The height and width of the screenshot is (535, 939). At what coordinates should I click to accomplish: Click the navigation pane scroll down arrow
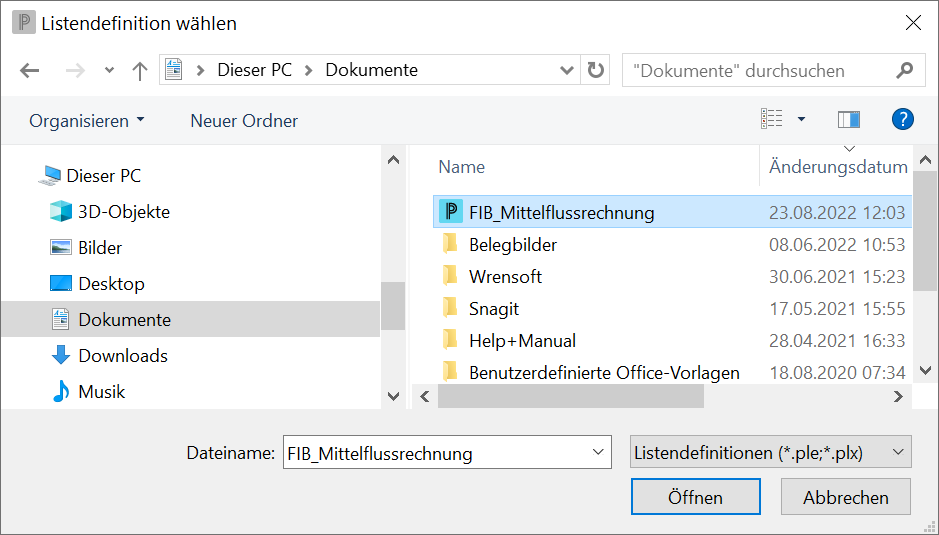393,395
